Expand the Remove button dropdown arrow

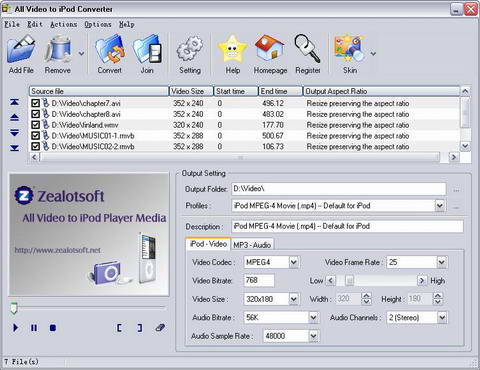pos(81,53)
